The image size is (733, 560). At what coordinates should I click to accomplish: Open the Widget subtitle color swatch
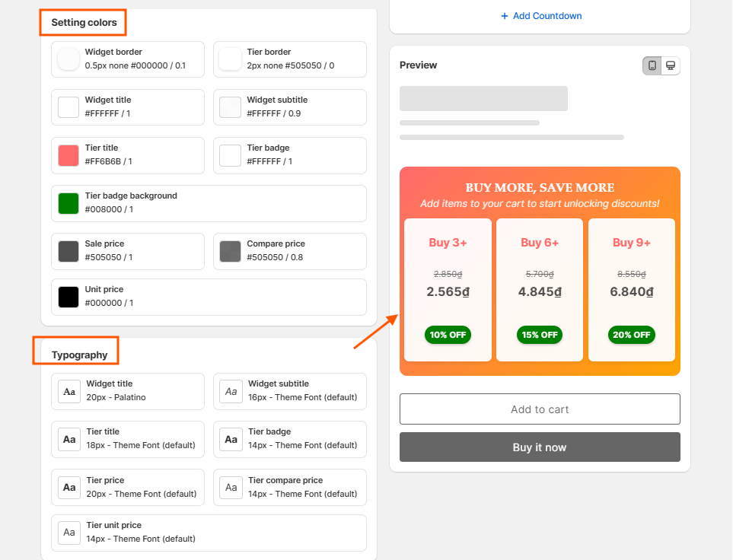click(230, 107)
